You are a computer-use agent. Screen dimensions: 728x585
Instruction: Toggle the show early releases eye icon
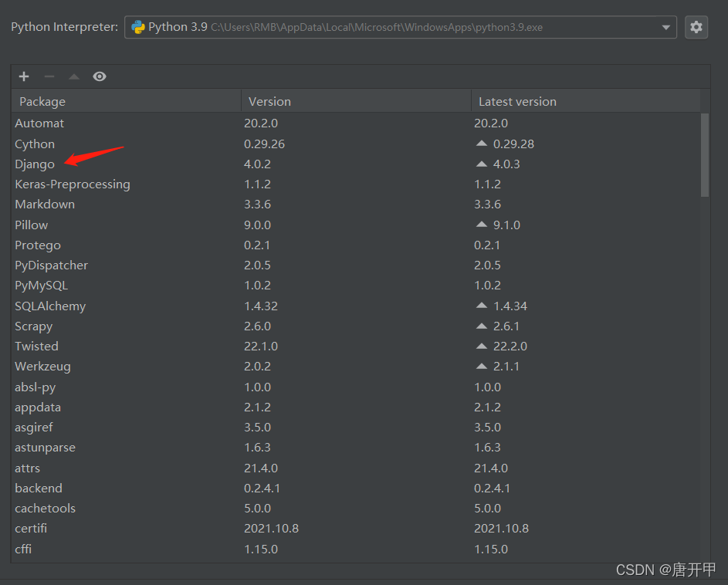pyautogui.click(x=100, y=76)
